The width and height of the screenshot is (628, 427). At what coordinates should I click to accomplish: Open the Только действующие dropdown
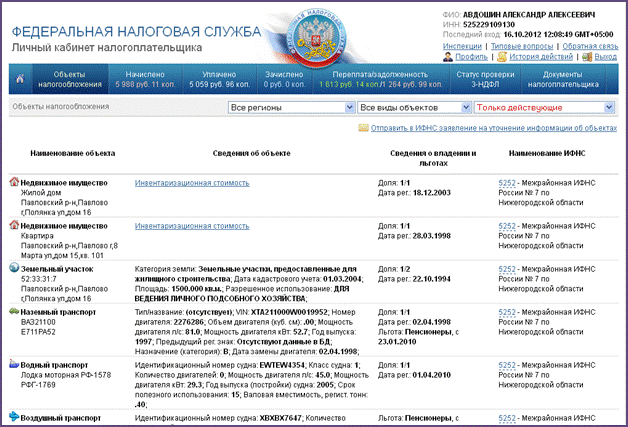pyautogui.click(x=544, y=107)
